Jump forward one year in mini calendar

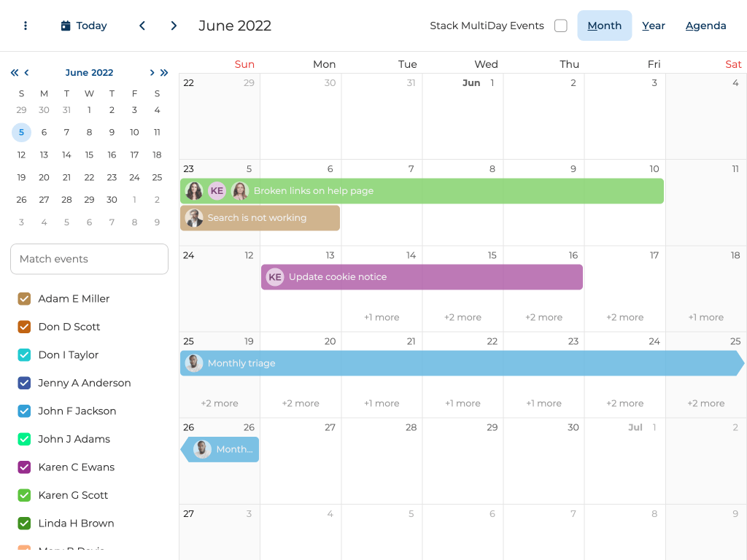coord(164,73)
